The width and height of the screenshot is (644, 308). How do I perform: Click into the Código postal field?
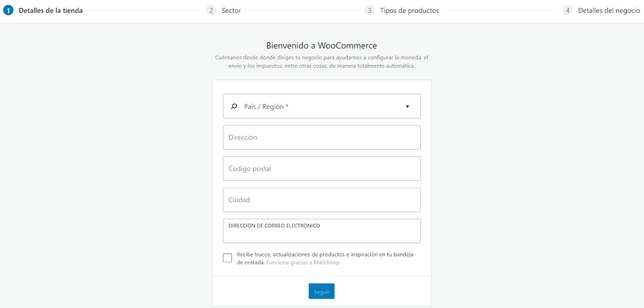coord(321,169)
